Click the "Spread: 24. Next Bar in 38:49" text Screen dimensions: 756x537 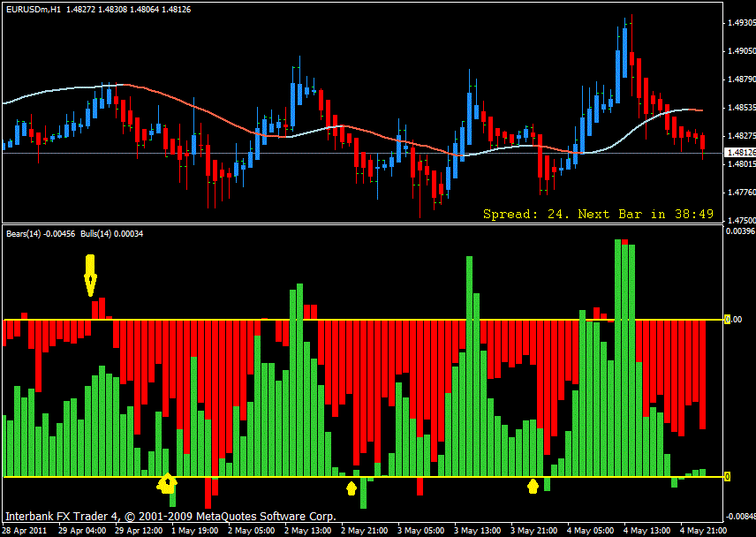point(598,214)
